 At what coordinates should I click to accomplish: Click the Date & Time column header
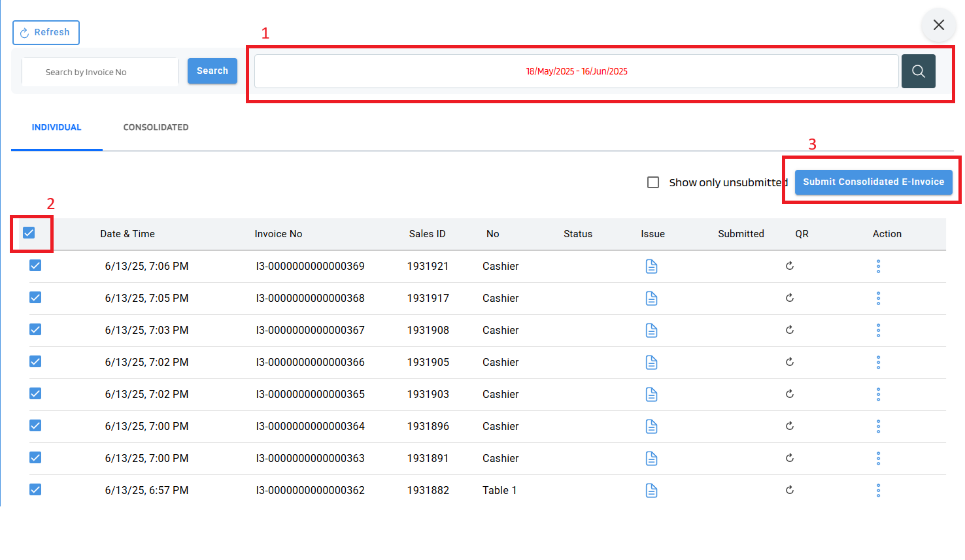point(127,234)
